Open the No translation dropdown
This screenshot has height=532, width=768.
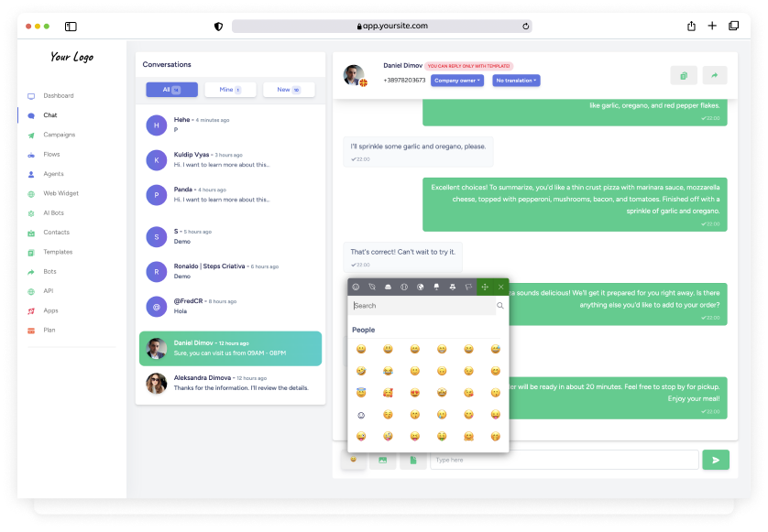point(514,80)
